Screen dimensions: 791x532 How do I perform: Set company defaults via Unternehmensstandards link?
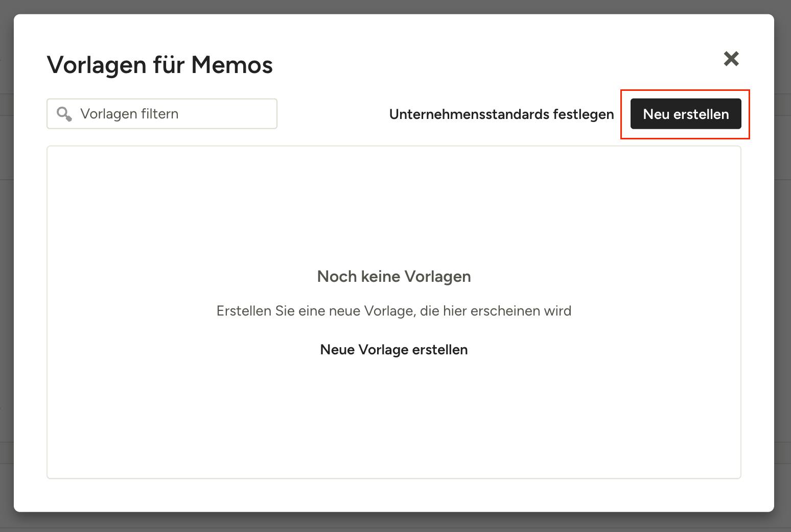tap(501, 114)
